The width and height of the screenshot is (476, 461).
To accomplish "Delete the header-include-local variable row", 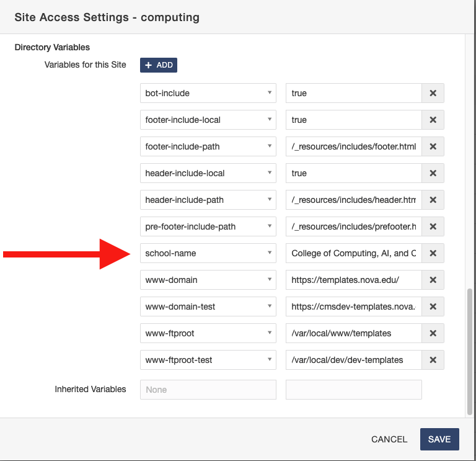I will click(433, 173).
